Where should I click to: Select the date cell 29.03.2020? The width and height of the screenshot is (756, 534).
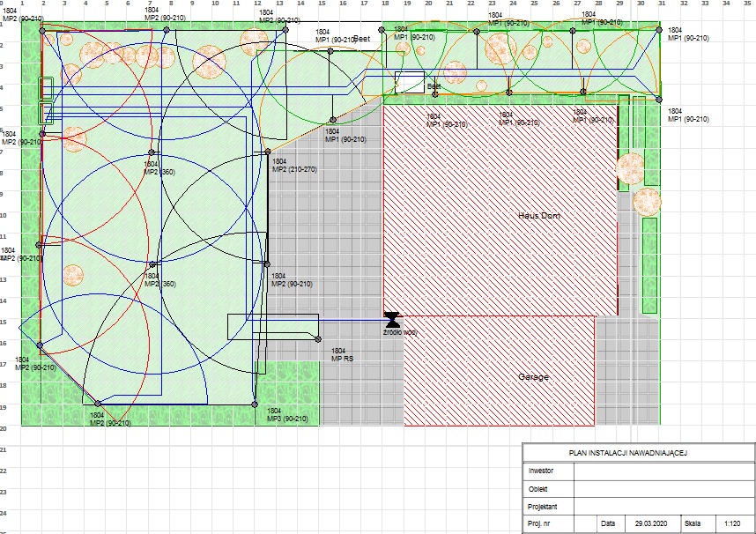tap(652, 524)
